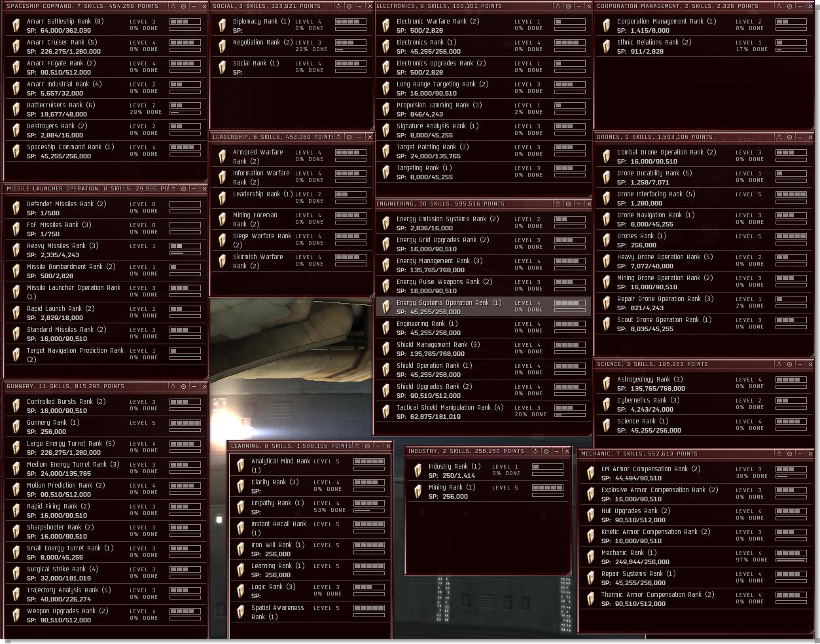
Task: Select the Trajectory Analysis skill row
Action: (x=106, y=594)
